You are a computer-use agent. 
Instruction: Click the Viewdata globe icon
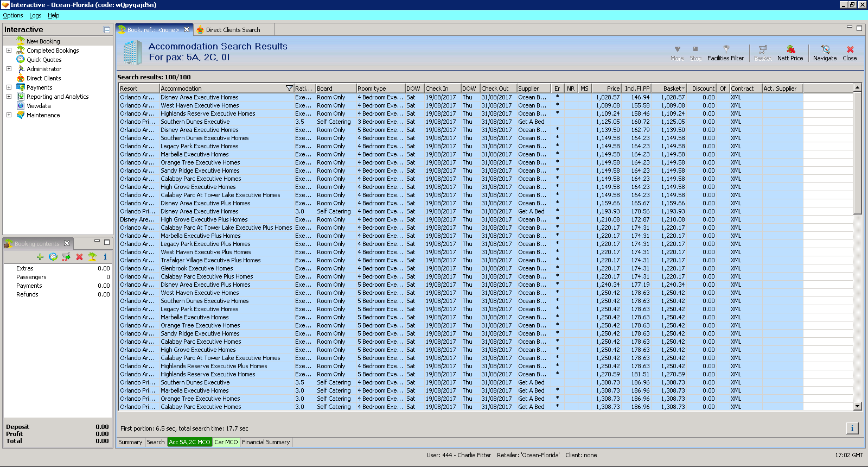pos(21,105)
